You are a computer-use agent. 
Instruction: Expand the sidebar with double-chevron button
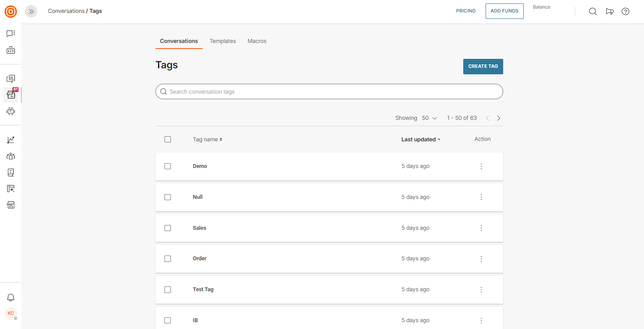[x=31, y=12]
